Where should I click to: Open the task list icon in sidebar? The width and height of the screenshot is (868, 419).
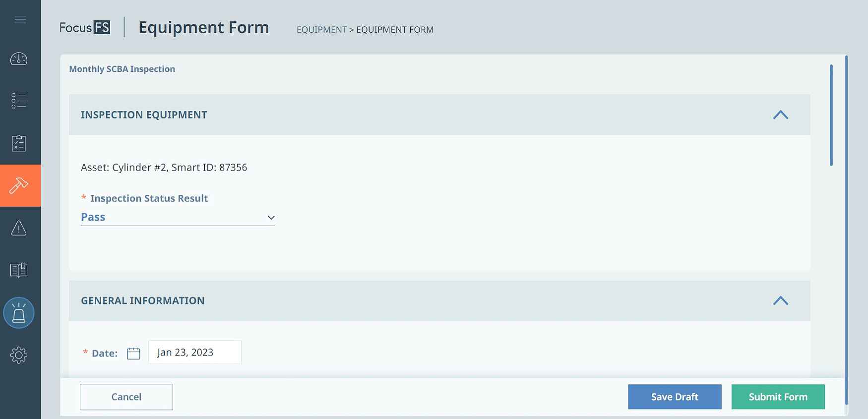(19, 101)
